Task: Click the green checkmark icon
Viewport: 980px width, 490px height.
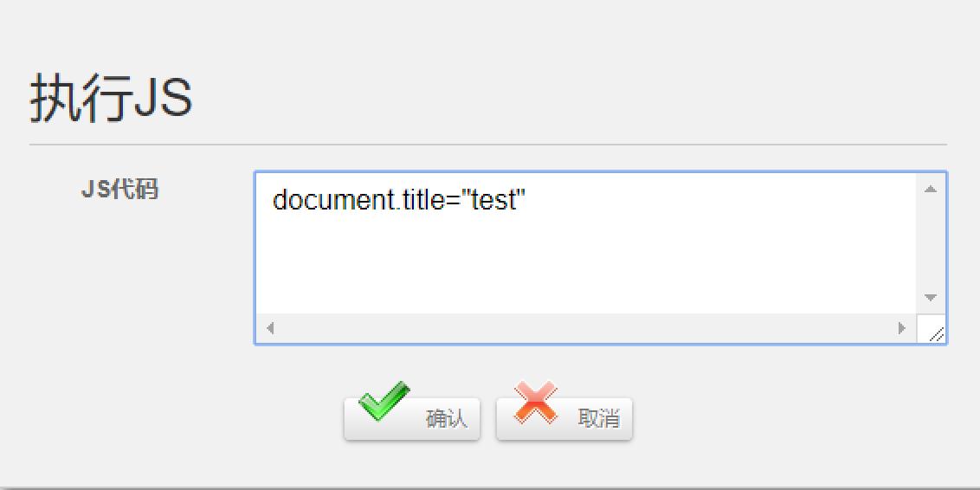Action: click(x=384, y=401)
